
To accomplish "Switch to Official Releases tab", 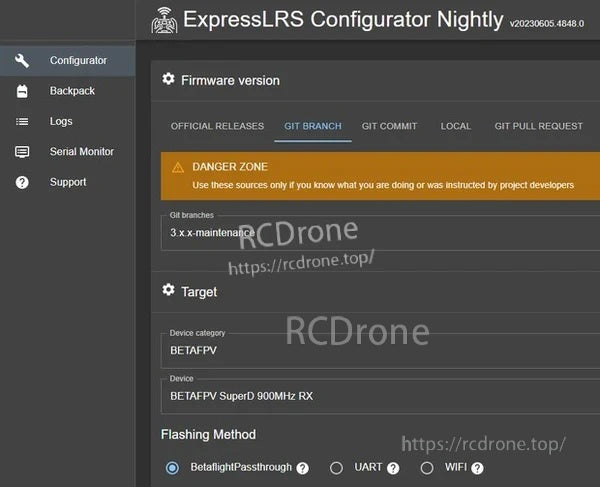I will [217, 126].
